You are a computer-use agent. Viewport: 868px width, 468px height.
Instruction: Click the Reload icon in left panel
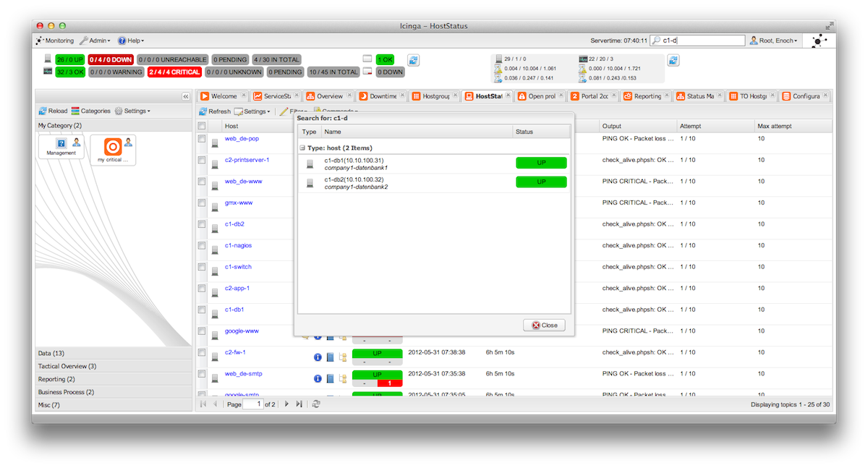(x=43, y=111)
